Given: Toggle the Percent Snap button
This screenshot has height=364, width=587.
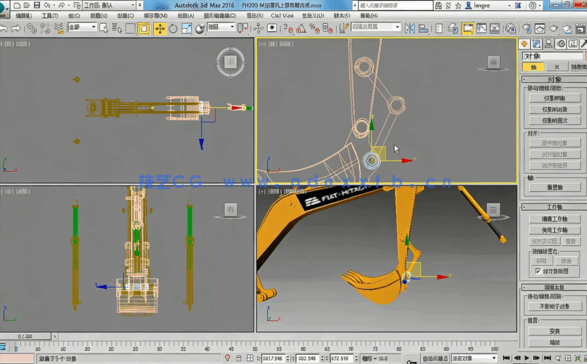Looking at the screenshot, I should coord(314,28).
